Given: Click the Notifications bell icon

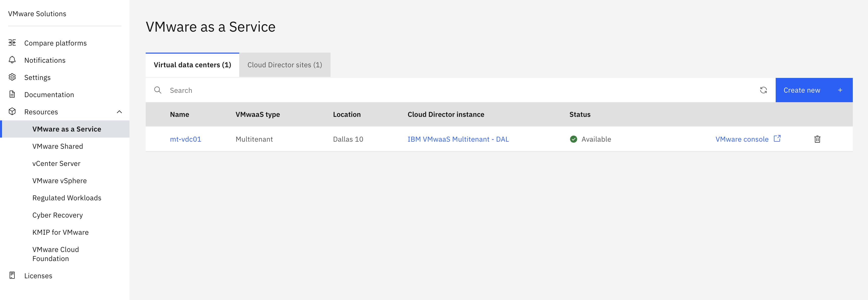Looking at the screenshot, I should point(12,60).
